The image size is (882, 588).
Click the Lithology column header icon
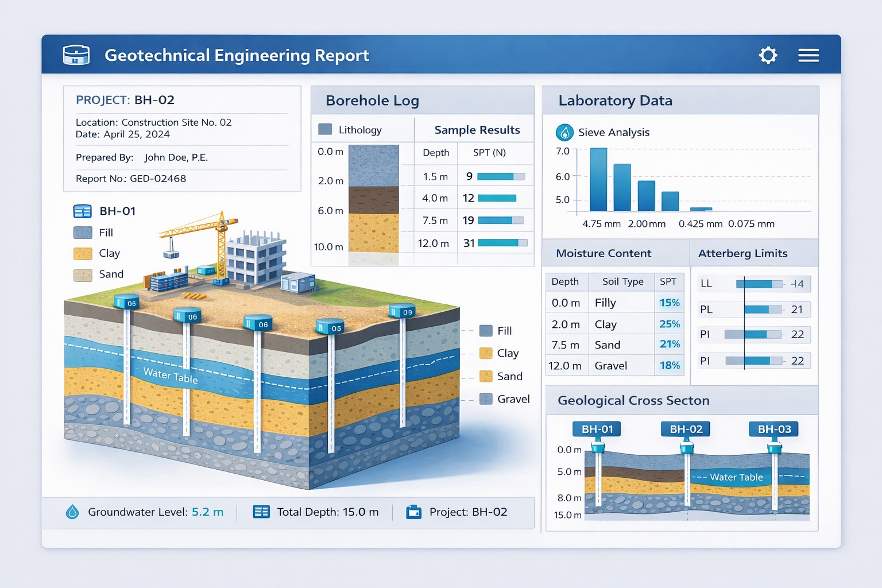pyautogui.click(x=324, y=129)
